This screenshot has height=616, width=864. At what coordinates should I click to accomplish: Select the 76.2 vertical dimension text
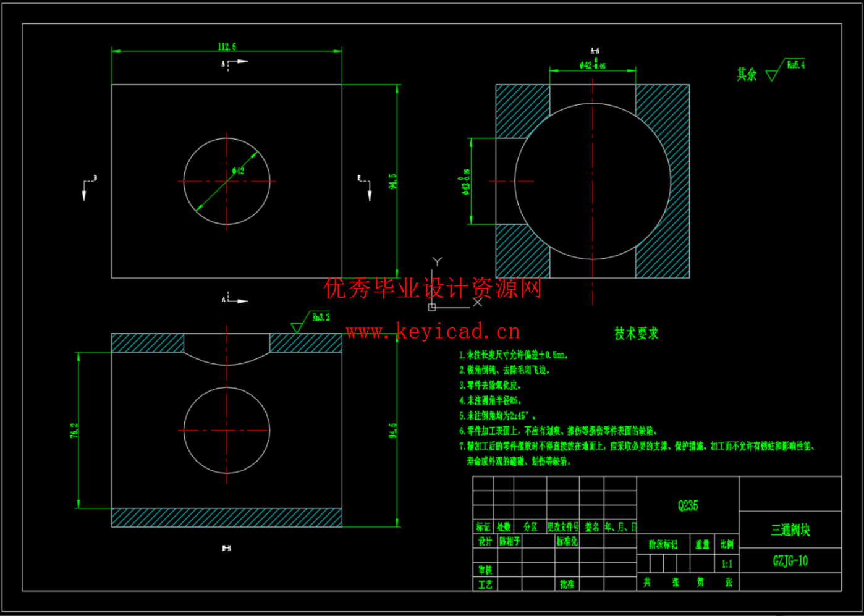[x=74, y=431]
